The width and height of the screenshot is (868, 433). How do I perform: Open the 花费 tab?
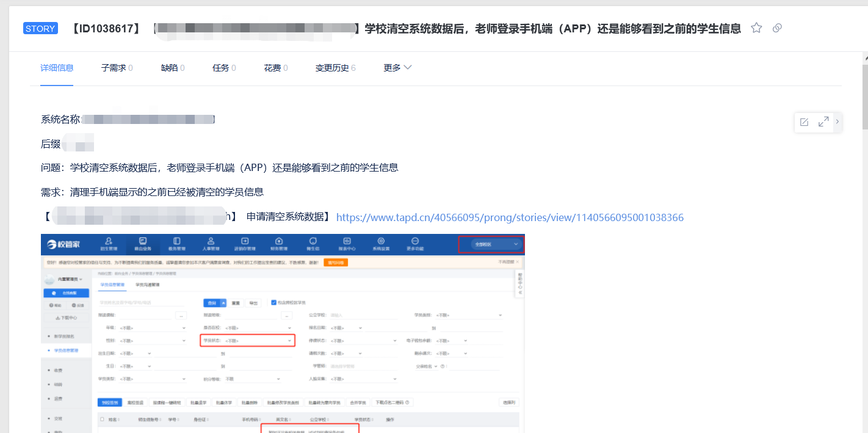pyautogui.click(x=276, y=68)
